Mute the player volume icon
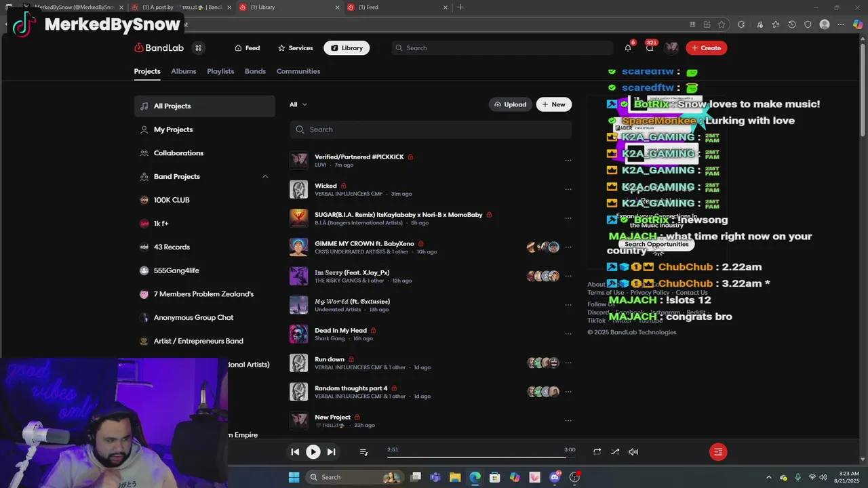The image size is (868, 488). pyautogui.click(x=633, y=452)
